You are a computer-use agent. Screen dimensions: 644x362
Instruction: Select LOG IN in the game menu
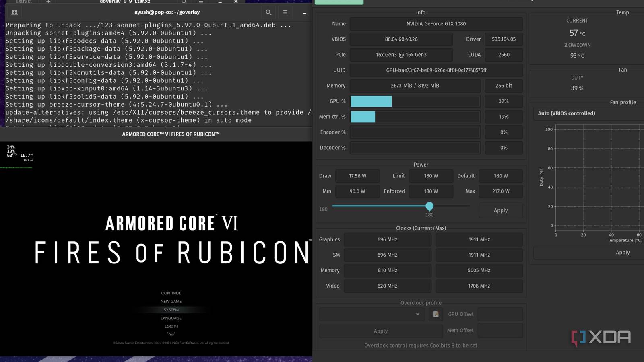coord(171,327)
